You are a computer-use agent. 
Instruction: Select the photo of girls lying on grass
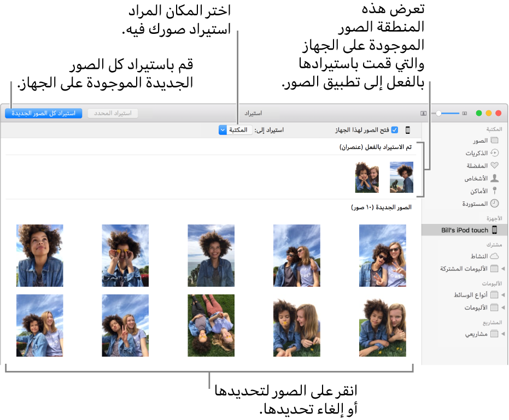[211, 326]
